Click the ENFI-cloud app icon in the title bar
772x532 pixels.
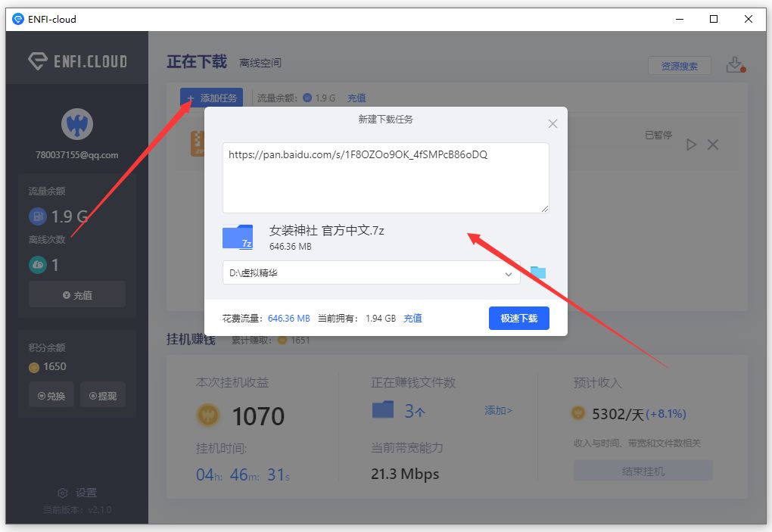[17, 19]
